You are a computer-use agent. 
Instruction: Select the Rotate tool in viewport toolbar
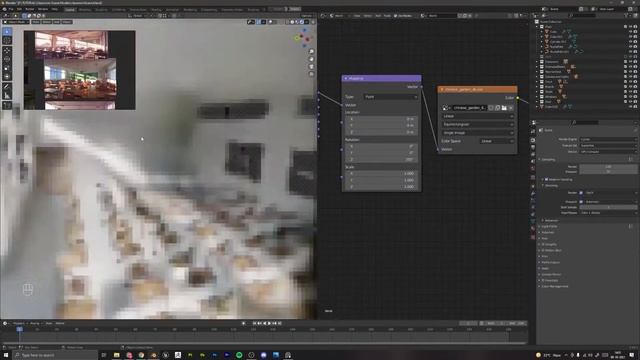(x=7, y=59)
